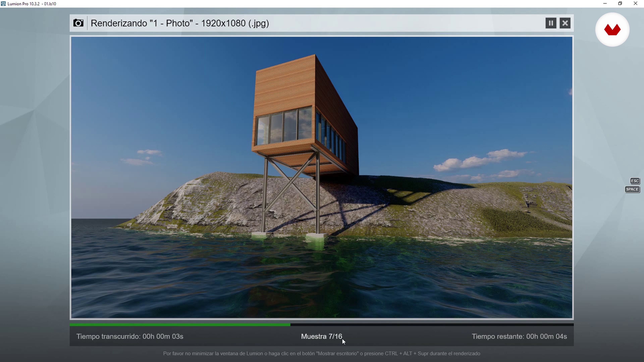Click the camera photo icon
The width and height of the screenshot is (644, 362).
pos(78,23)
